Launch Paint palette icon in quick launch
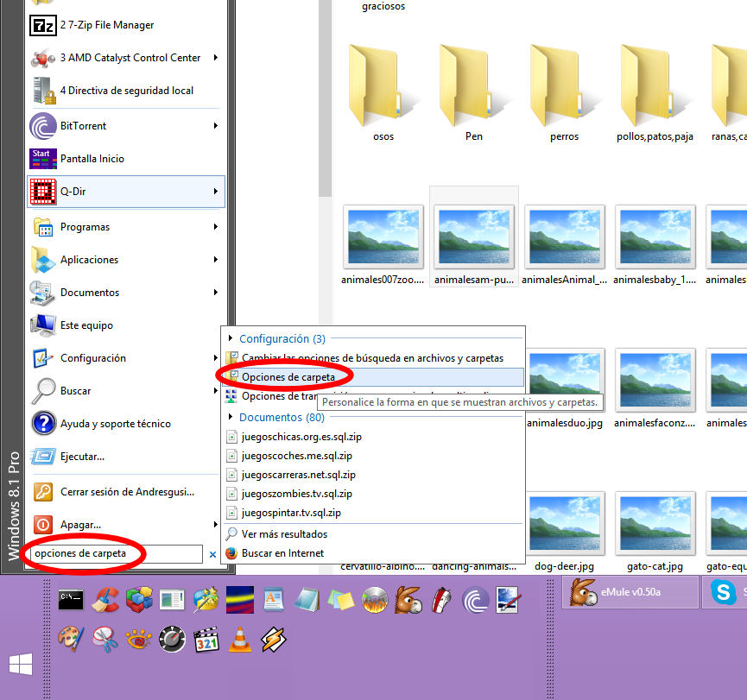 (x=71, y=640)
